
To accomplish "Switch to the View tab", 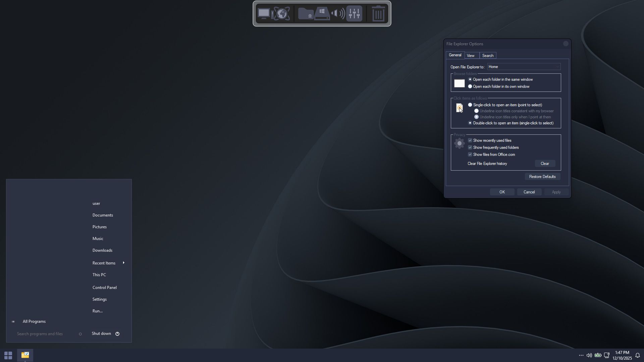I will pos(471,56).
